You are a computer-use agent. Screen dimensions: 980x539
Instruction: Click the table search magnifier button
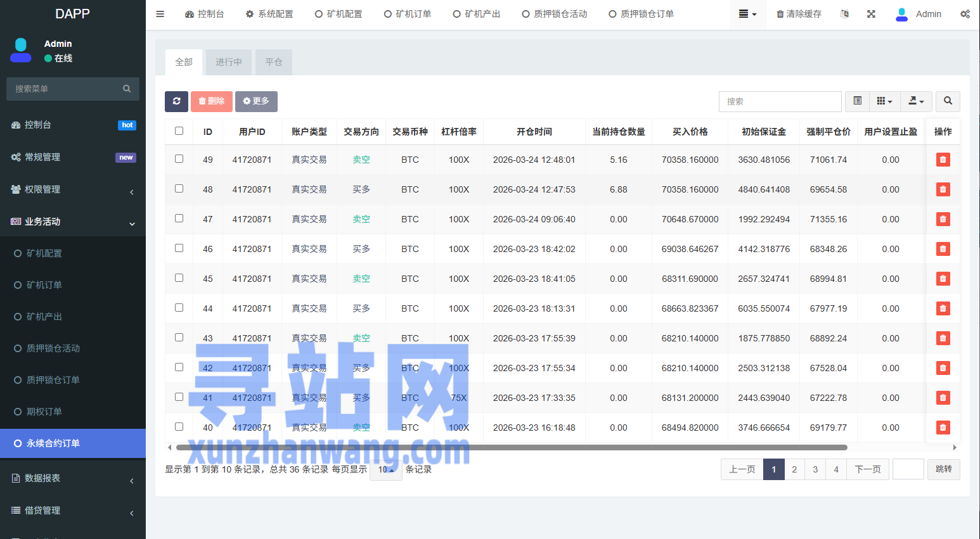(948, 101)
